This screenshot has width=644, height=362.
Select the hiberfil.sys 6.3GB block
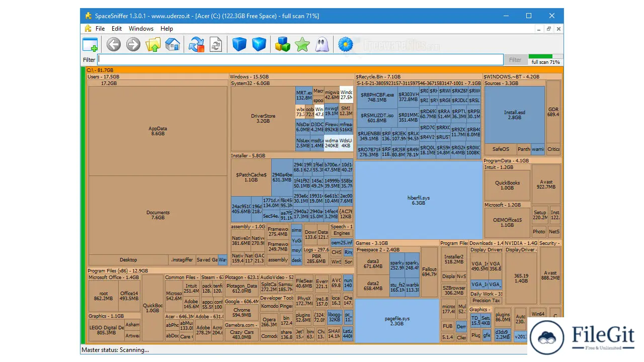tap(418, 200)
